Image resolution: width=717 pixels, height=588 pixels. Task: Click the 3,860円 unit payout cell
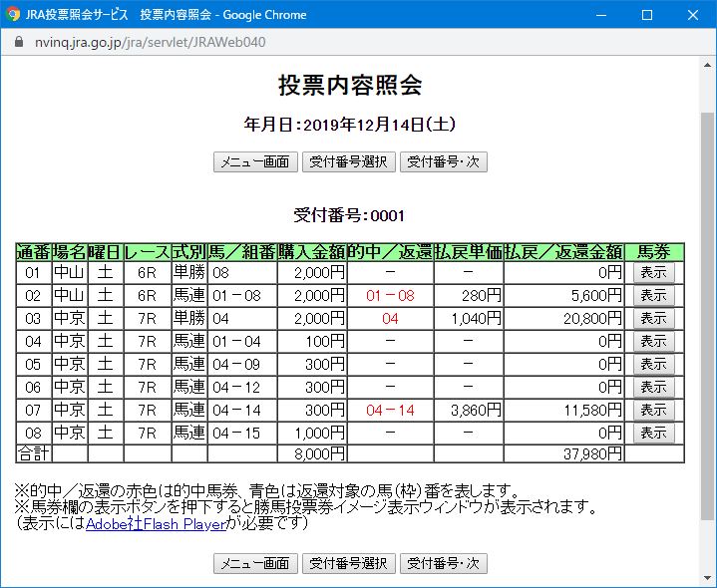469,410
